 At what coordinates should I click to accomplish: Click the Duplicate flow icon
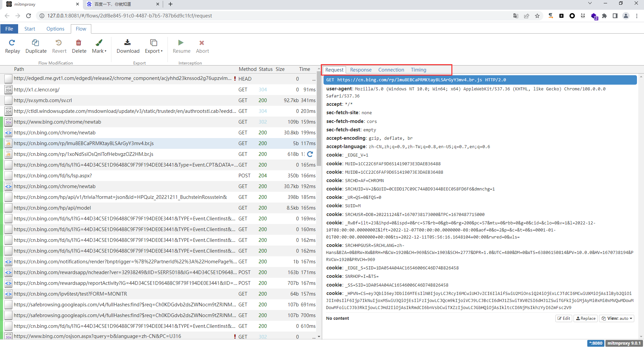pyautogui.click(x=36, y=43)
